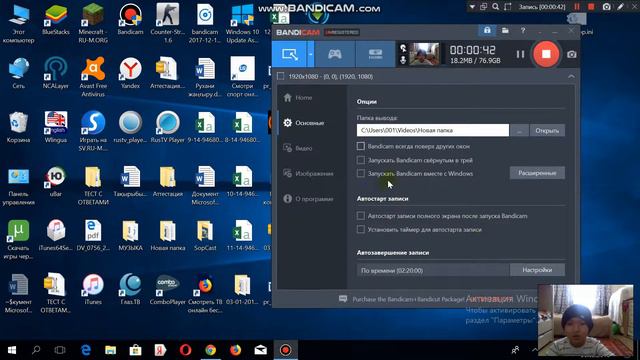Viewport: 640px width, 360px height.
Task: Select the Основные tab
Action: coord(304,123)
